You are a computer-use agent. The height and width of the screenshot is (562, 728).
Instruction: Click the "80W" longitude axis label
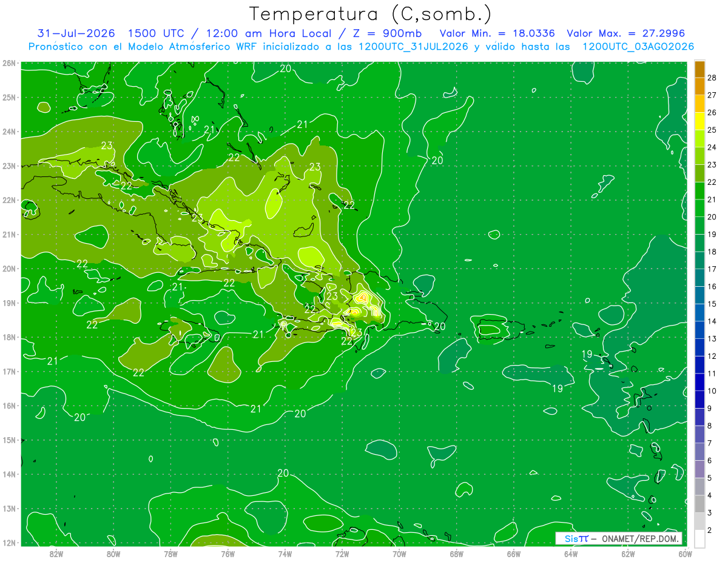click(113, 554)
